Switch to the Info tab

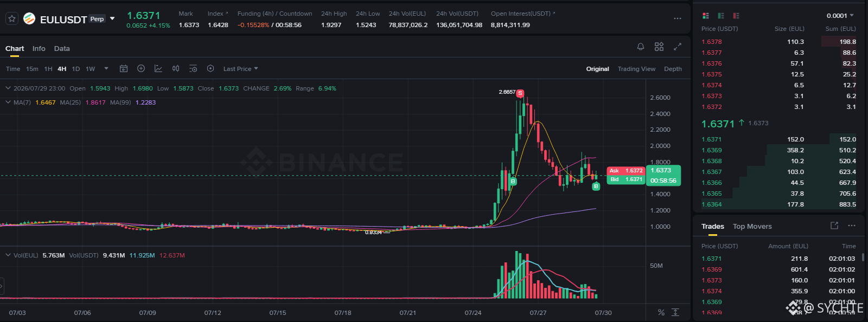[39, 48]
